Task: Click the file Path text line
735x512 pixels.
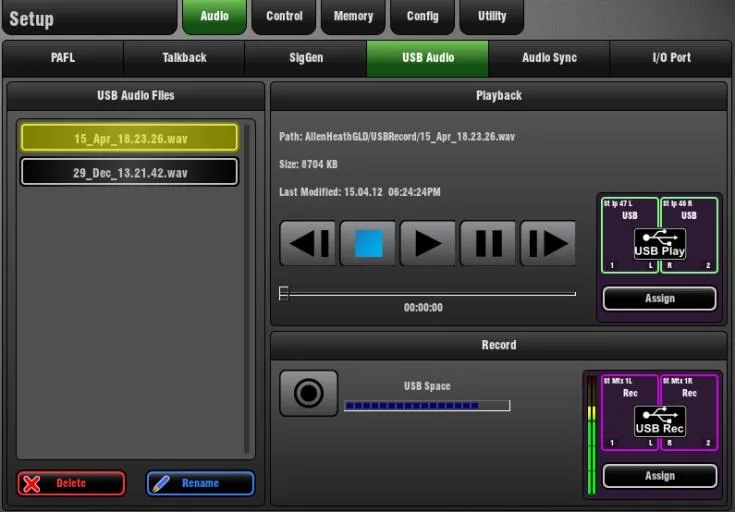Action: [x=397, y=137]
